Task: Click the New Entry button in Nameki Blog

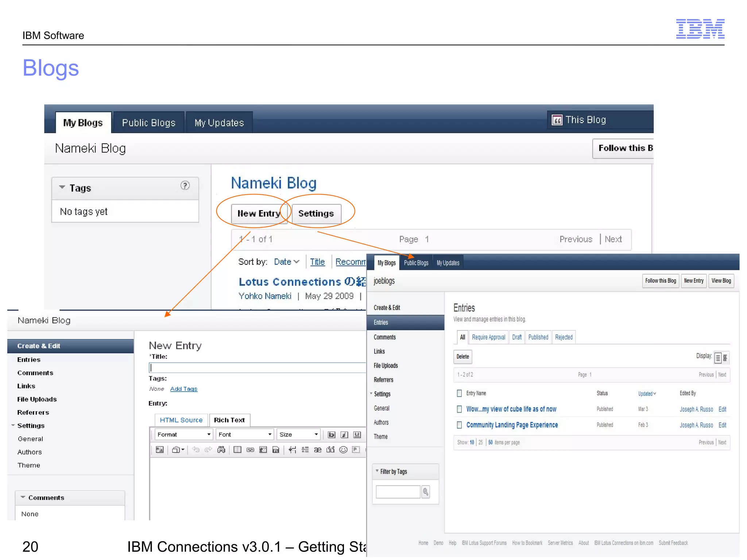Action: (259, 213)
